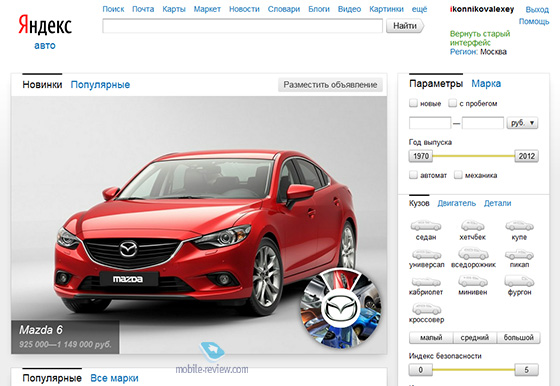Choose the хетчбек body type icon
The height and width of the screenshot is (386, 560).
472,226
